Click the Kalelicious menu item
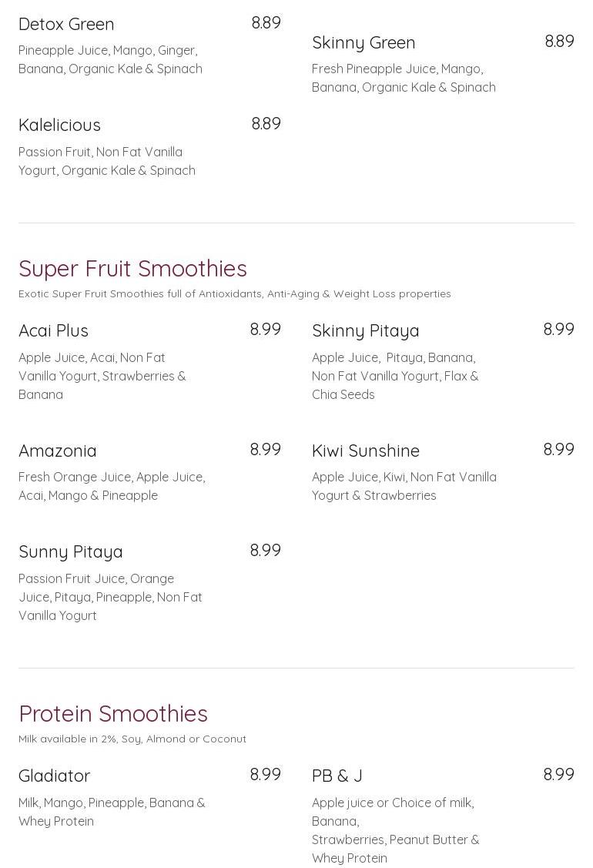 [59, 125]
